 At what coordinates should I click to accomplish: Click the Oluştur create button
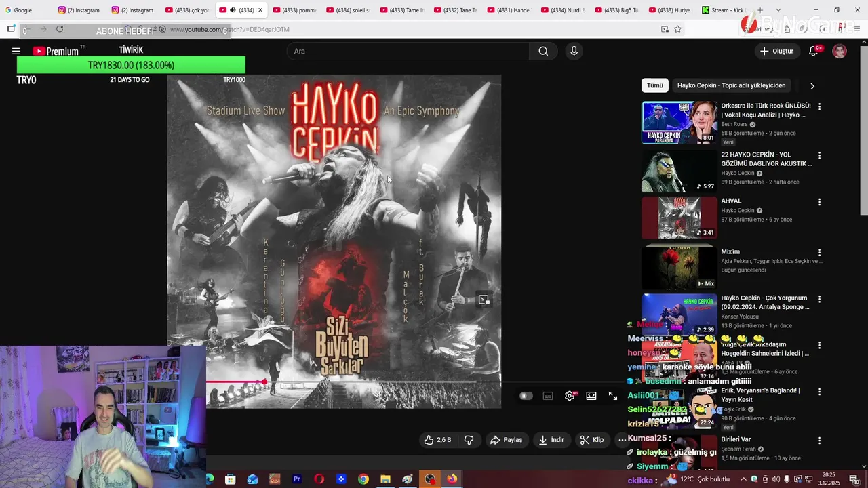point(776,51)
